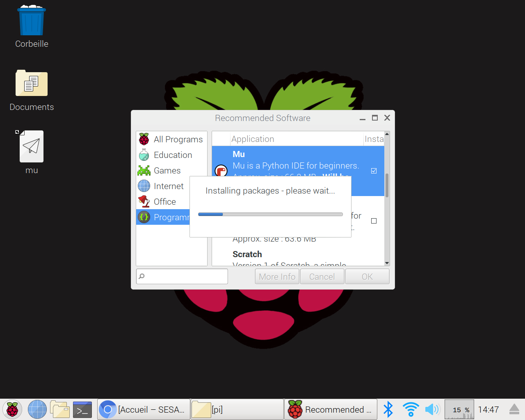Viewport: 525px width, 420px height.
Task: Launch the web browser globe icon in taskbar
Action: point(37,409)
